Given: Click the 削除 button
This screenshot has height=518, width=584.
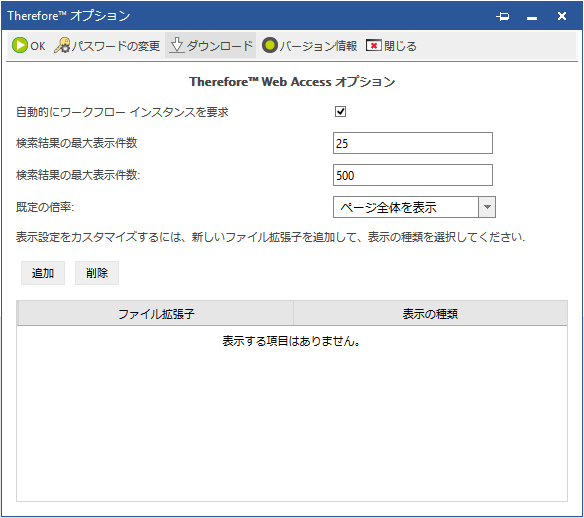Looking at the screenshot, I should click(97, 273).
